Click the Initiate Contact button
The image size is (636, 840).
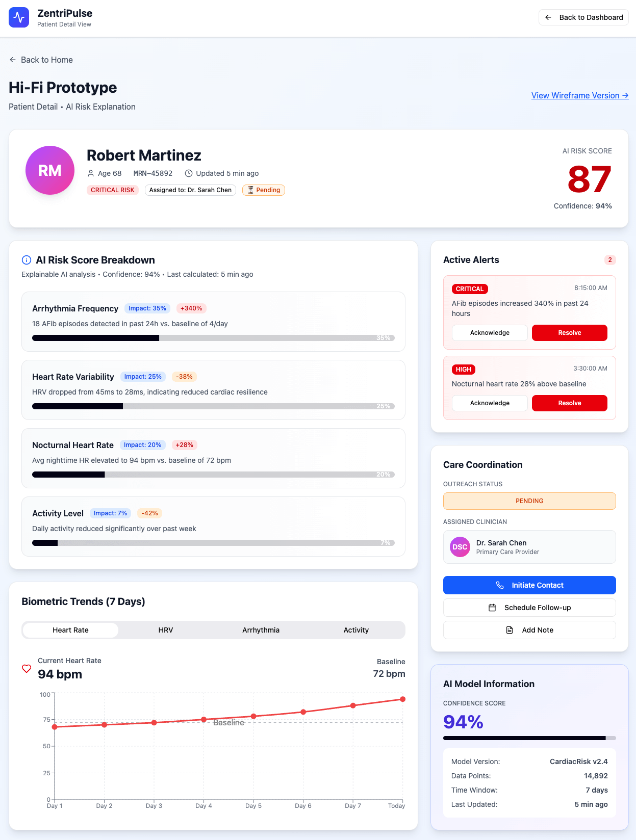(x=529, y=585)
